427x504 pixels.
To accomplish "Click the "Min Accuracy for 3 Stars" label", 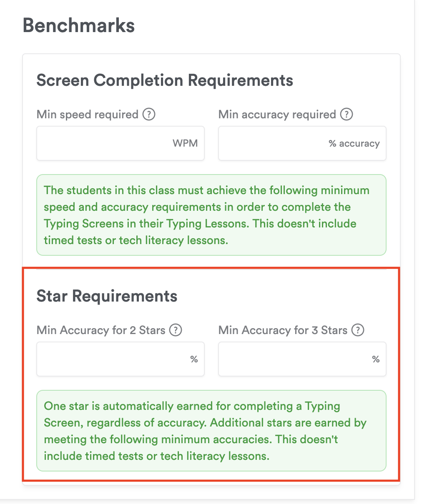I will [283, 330].
